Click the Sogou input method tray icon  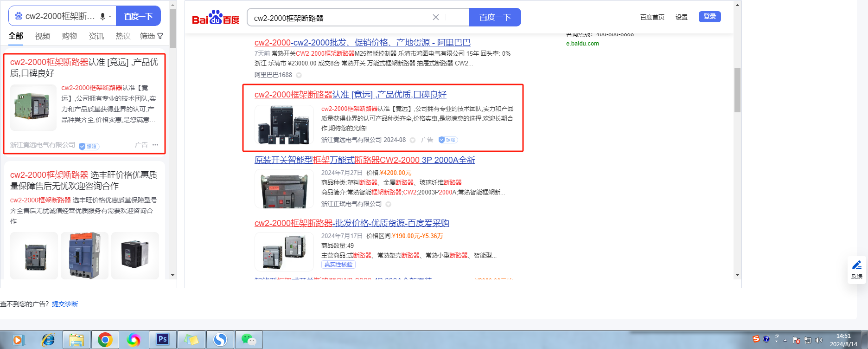click(x=756, y=339)
